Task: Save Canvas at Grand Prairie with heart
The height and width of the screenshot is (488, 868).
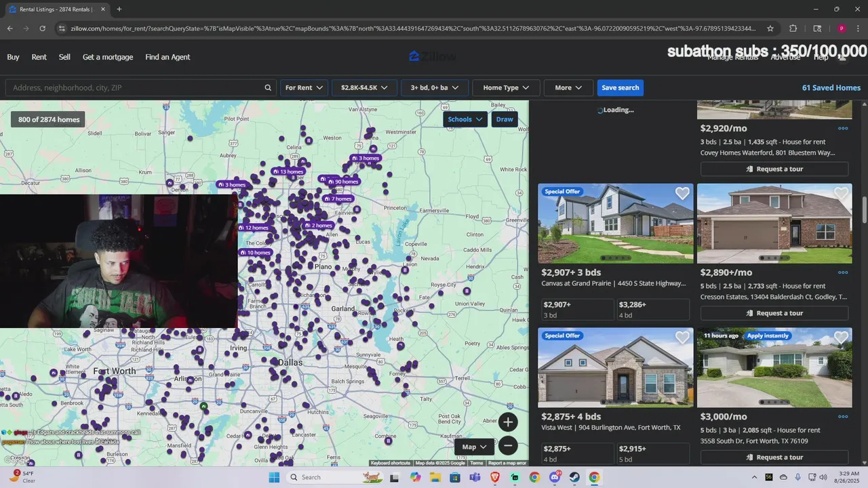Action: click(682, 194)
